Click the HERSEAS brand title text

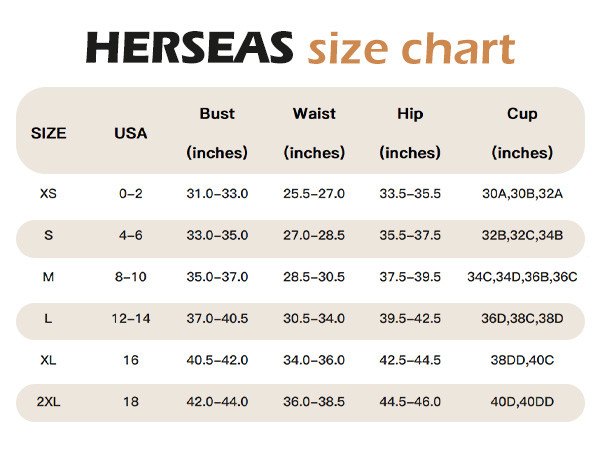(x=189, y=48)
